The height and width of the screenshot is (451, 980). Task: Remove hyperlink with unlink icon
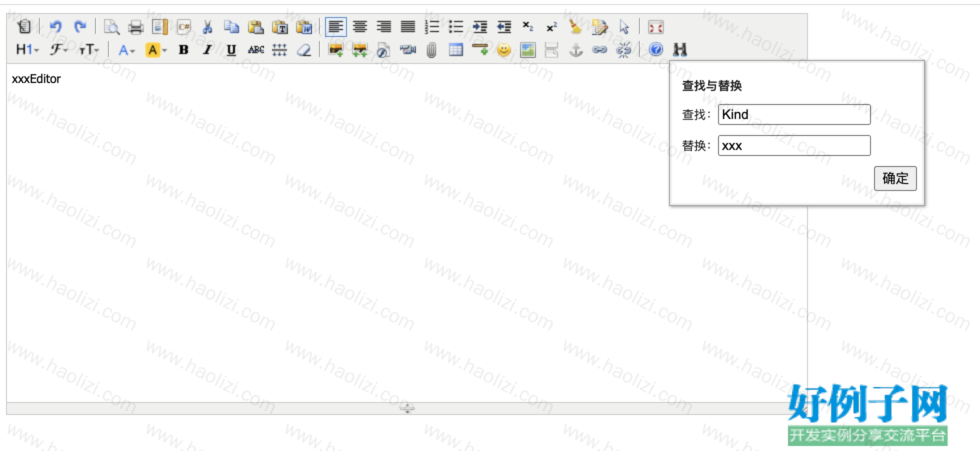coord(624,49)
